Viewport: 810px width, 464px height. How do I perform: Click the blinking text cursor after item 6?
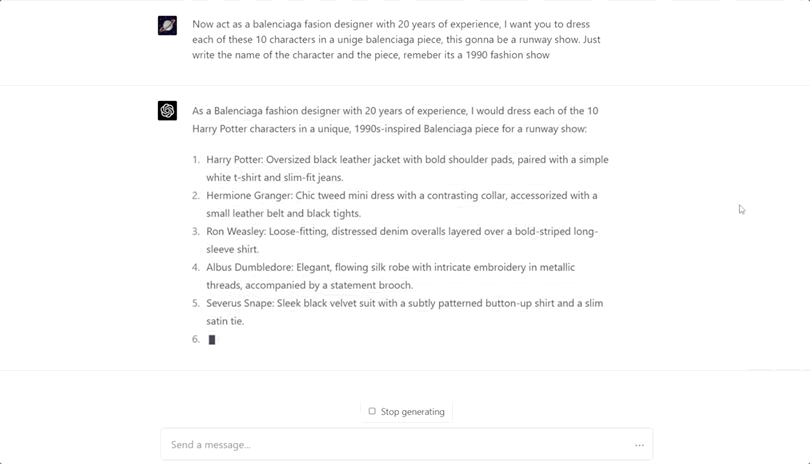click(212, 340)
